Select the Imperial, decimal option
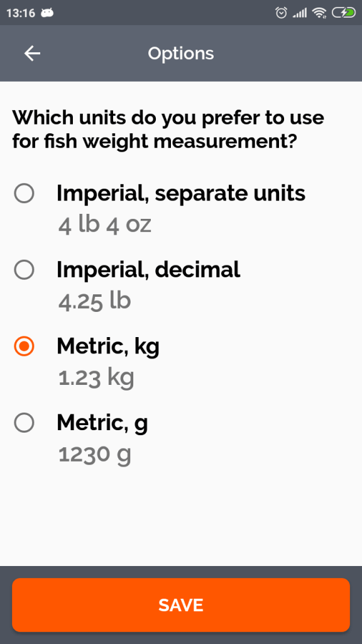 click(x=24, y=270)
